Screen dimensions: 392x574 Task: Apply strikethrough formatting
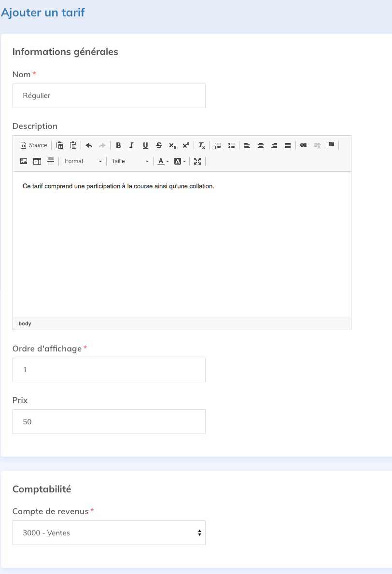tap(158, 145)
